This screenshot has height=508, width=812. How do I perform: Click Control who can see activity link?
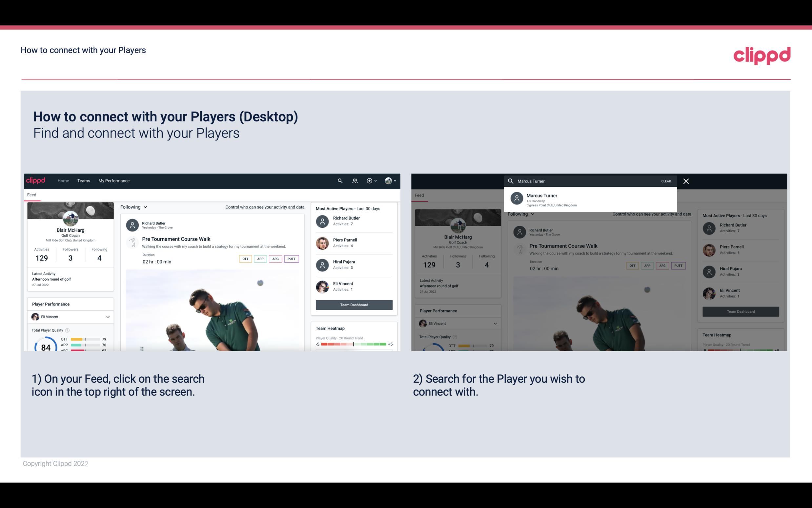click(x=264, y=207)
